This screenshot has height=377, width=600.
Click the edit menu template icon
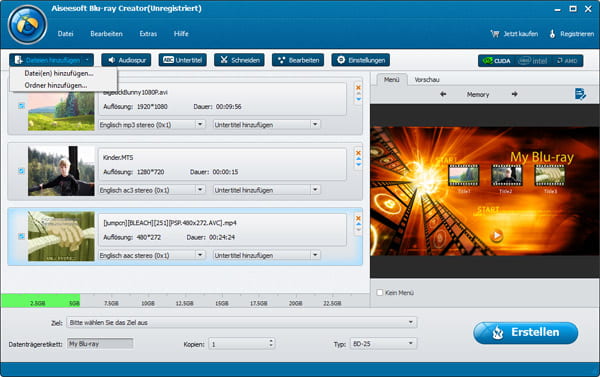point(580,94)
